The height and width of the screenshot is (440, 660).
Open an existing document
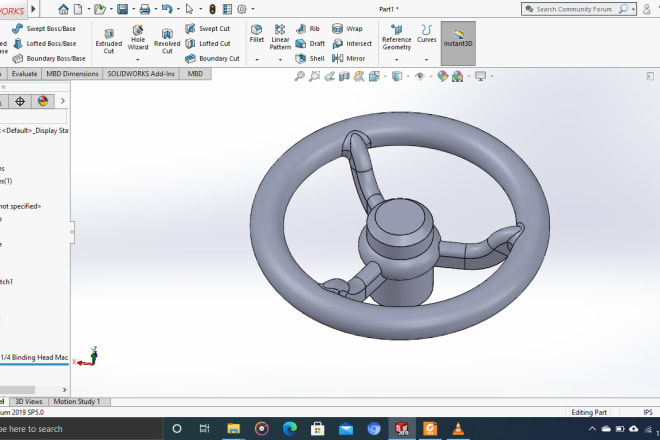(x=100, y=9)
